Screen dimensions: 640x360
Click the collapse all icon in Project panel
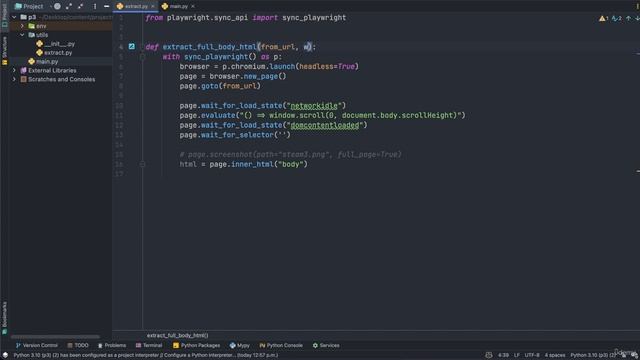coord(80,6)
